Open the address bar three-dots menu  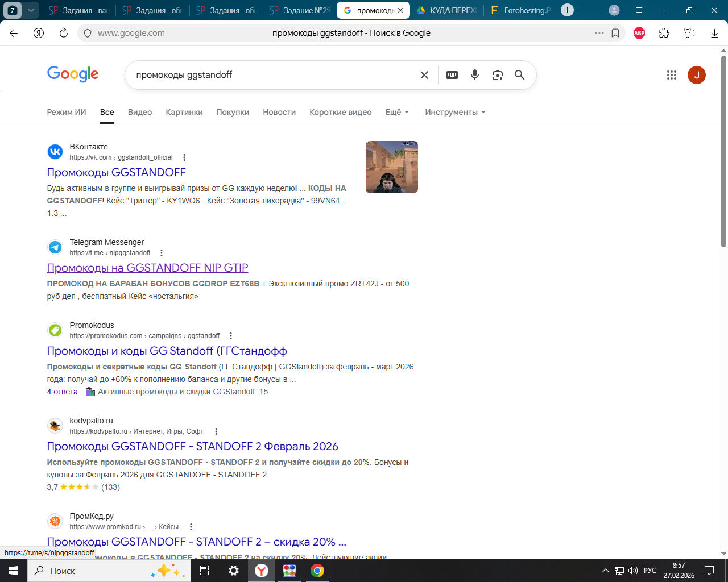tap(599, 33)
